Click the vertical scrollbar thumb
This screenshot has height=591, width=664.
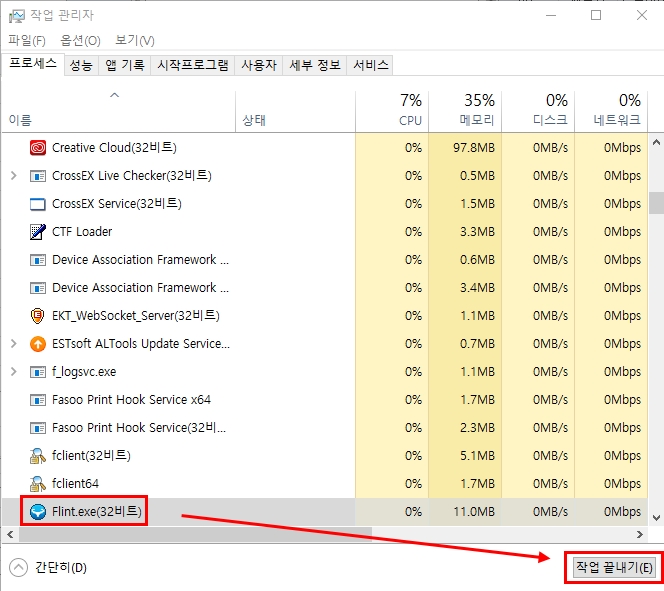(x=656, y=203)
